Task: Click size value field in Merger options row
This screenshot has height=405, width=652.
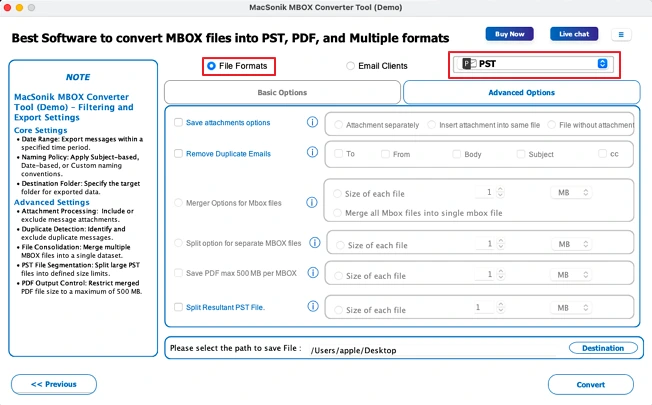Action: (485, 192)
